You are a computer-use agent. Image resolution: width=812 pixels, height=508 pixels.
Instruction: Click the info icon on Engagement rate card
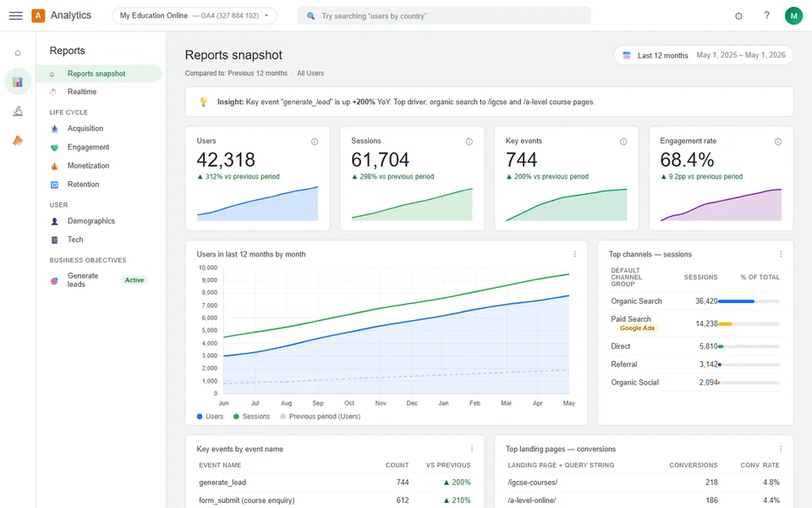(778, 141)
